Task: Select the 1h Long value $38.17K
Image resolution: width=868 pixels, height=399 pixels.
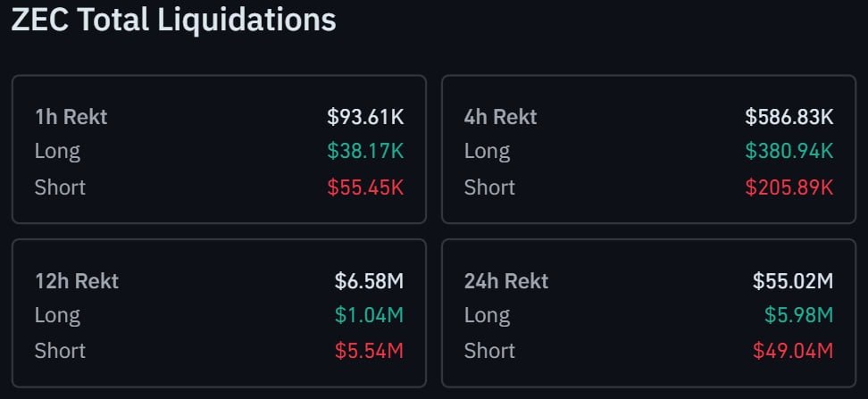Action: [x=365, y=151]
